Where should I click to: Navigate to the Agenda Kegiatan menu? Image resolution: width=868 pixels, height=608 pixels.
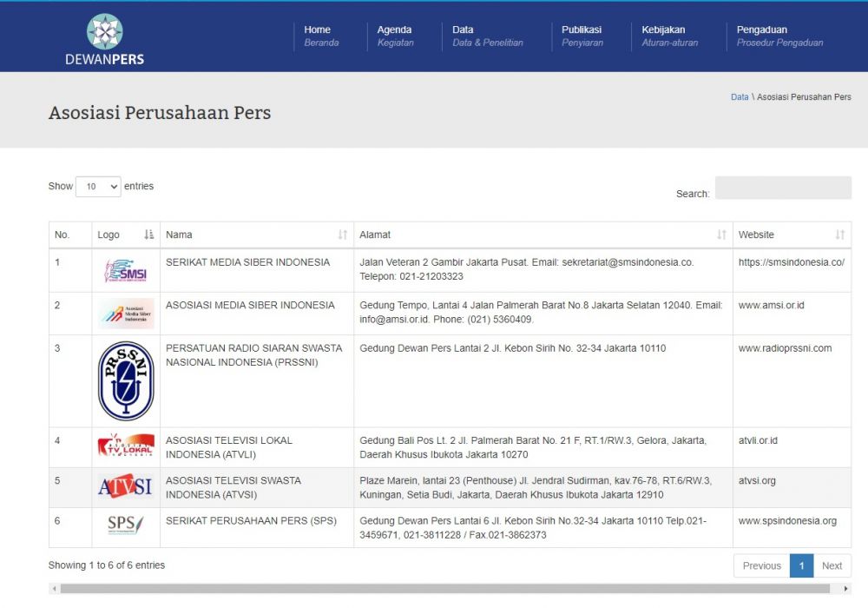(395, 36)
